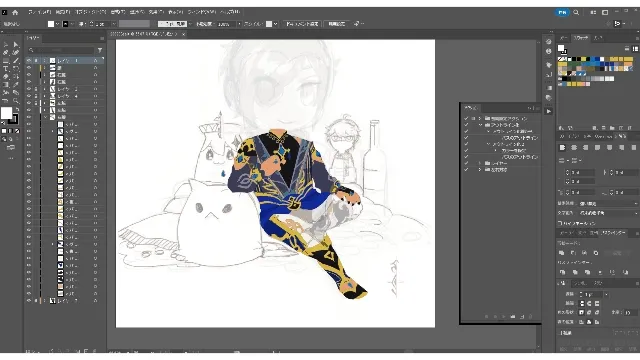Image resolution: width=640 pixels, height=360 pixels.
Task: Expand the レイヤー action set
Action: pos(480,163)
